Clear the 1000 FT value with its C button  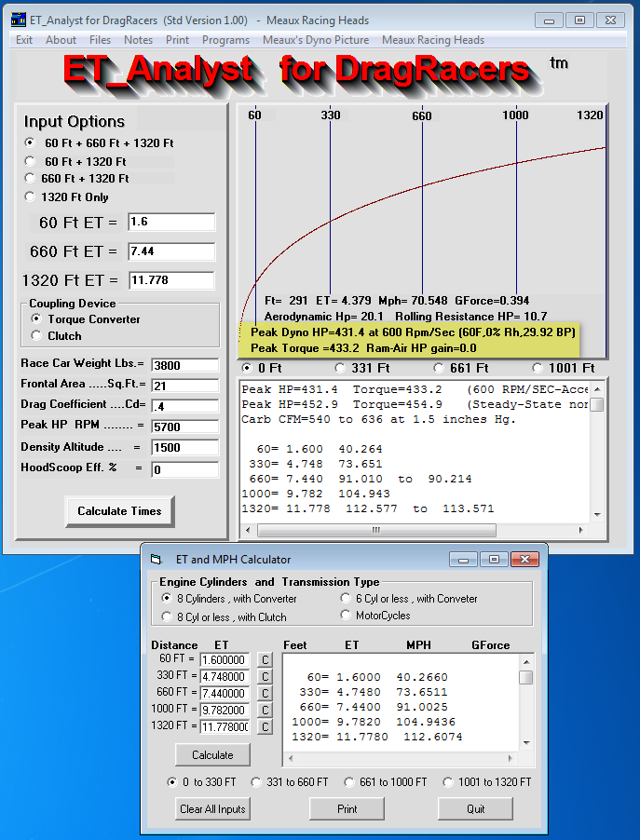(x=265, y=710)
